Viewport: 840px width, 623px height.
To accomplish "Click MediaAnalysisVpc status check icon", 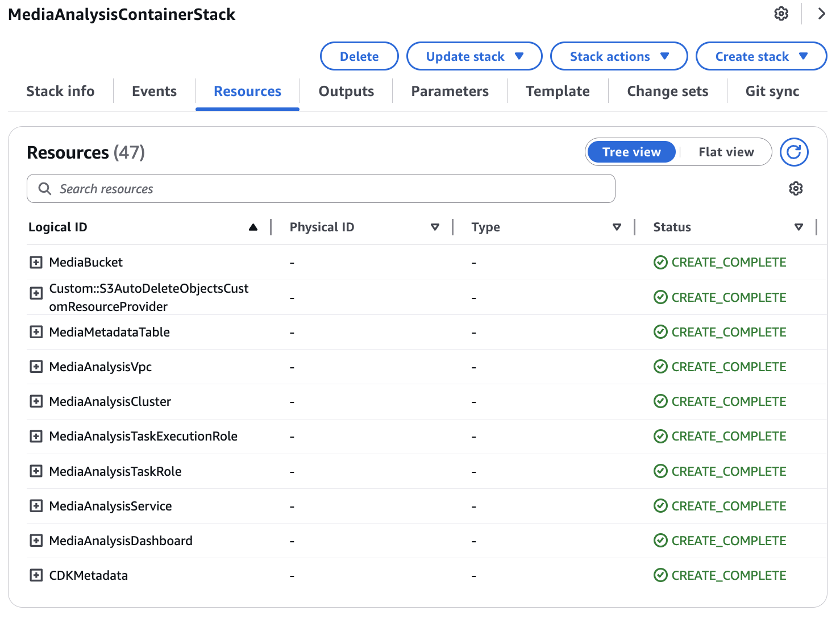I will pyautogui.click(x=660, y=367).
